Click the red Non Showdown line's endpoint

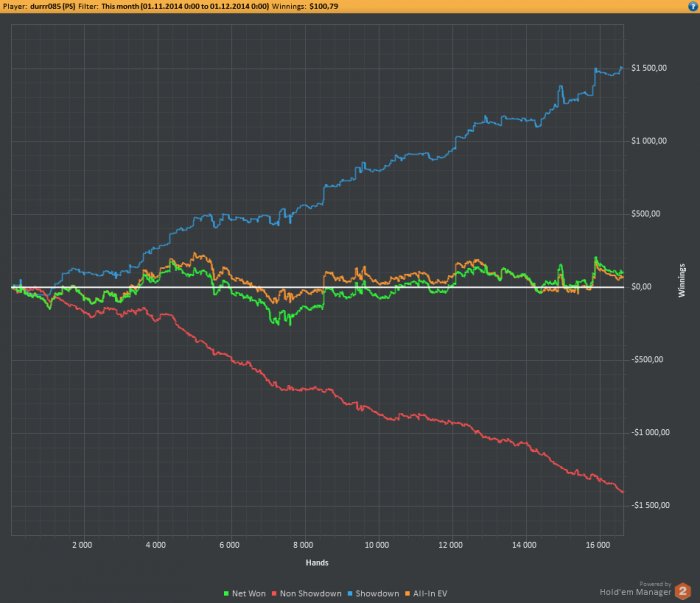click(623, 492)
